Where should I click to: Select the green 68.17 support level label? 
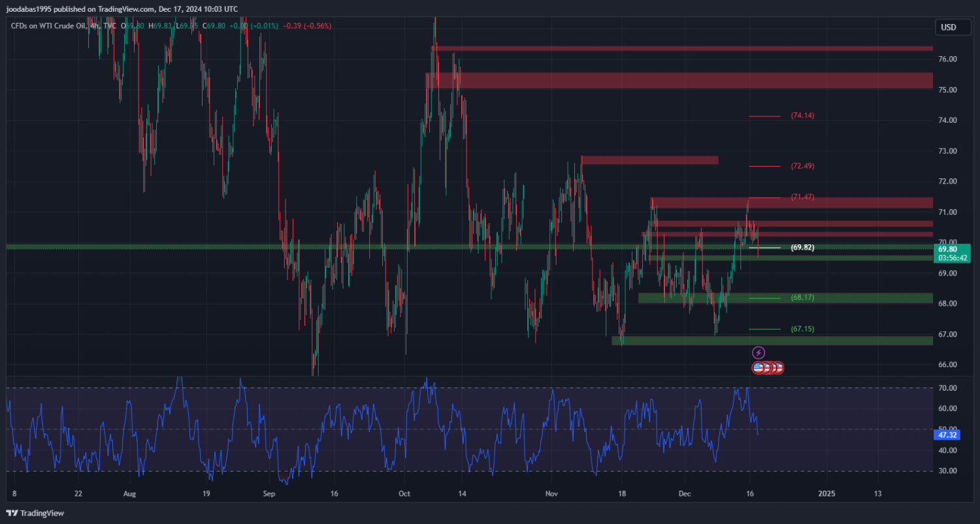coord(802,298)
